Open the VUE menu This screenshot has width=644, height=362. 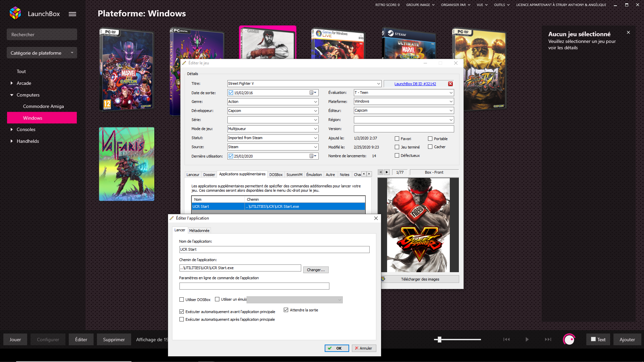click(482, 5)
